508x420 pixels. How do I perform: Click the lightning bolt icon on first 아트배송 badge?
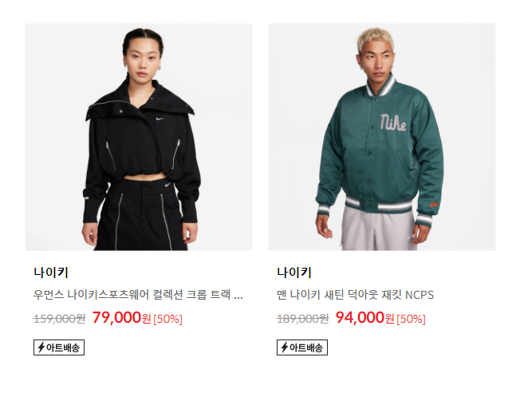pos(41,347)
